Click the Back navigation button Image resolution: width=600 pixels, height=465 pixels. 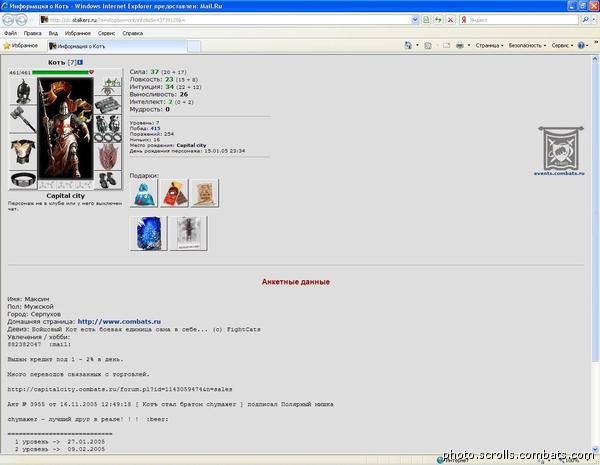pyautogui.click(x=8, y=20)
